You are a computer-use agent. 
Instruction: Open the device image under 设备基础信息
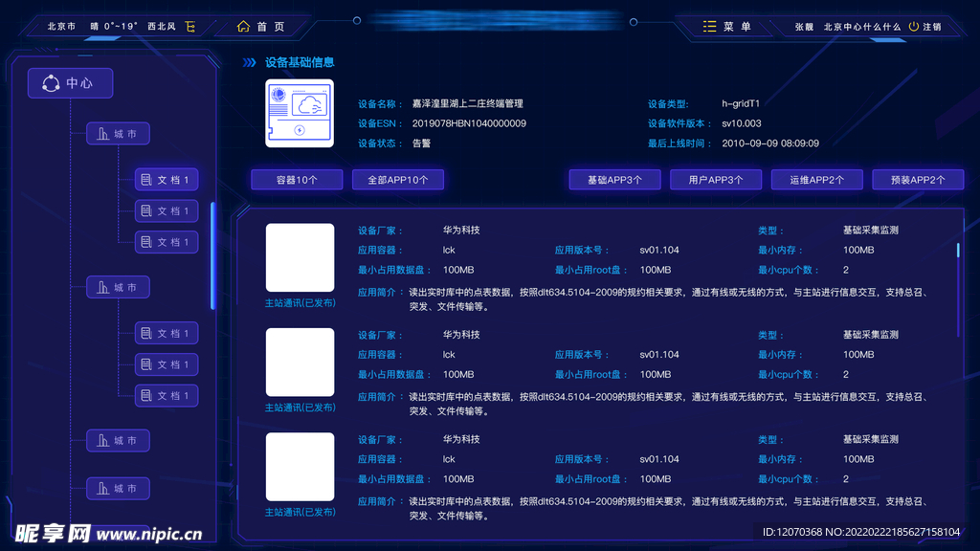click(300, 113)
